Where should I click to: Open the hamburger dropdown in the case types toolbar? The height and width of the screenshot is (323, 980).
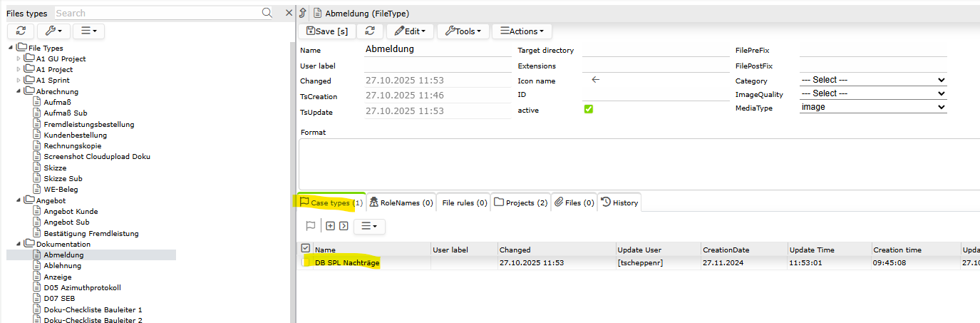click(369, 226)
